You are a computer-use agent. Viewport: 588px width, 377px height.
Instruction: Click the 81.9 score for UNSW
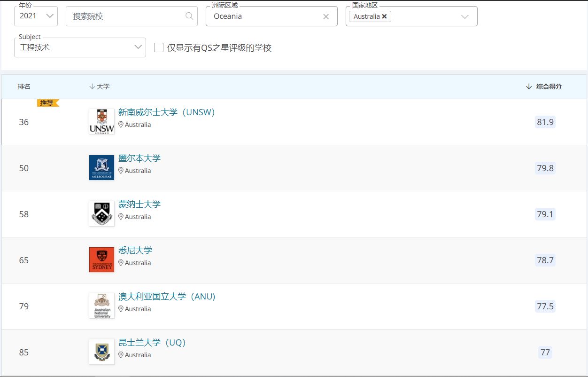(x=545, y=122)
